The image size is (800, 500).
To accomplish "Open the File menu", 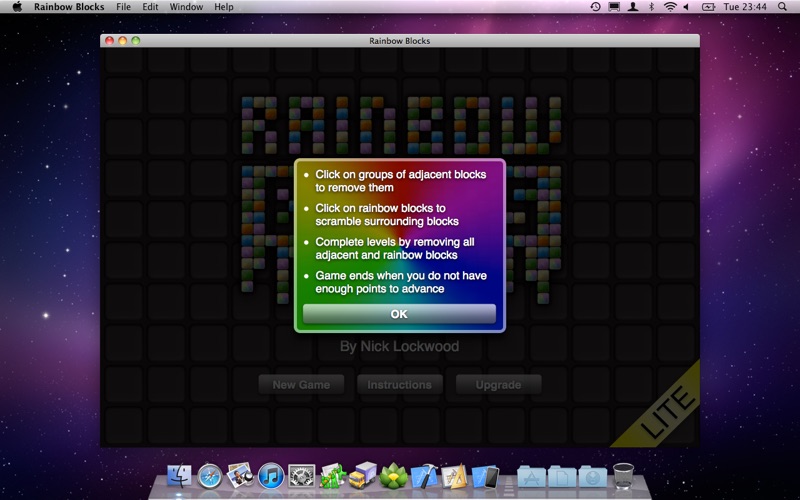I will coord(123,7).
